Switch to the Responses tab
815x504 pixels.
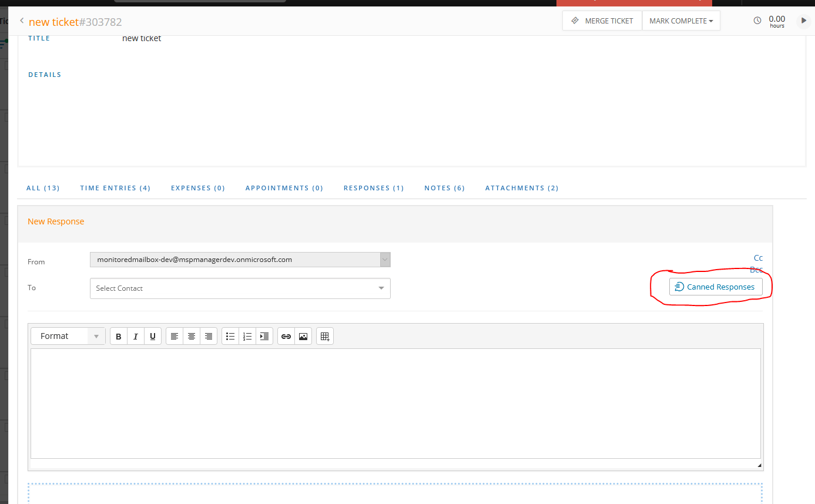tap(374, 187)
